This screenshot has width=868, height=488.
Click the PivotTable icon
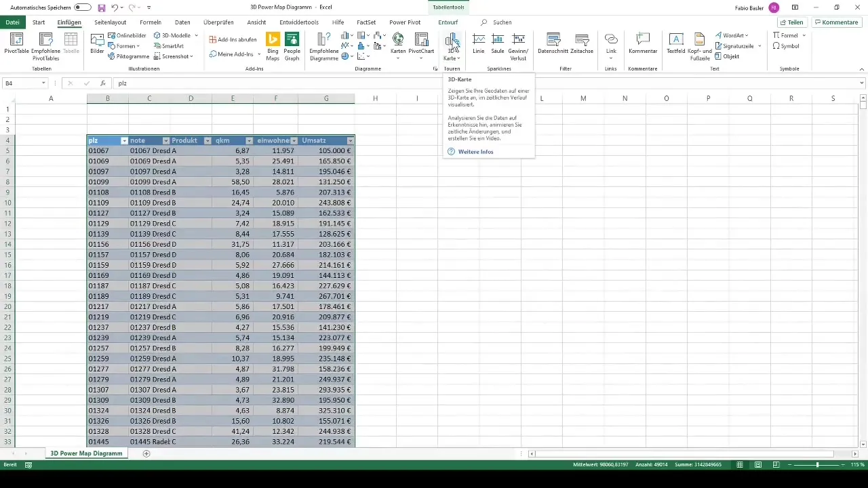pyautogui.click(x=16, y=45)
